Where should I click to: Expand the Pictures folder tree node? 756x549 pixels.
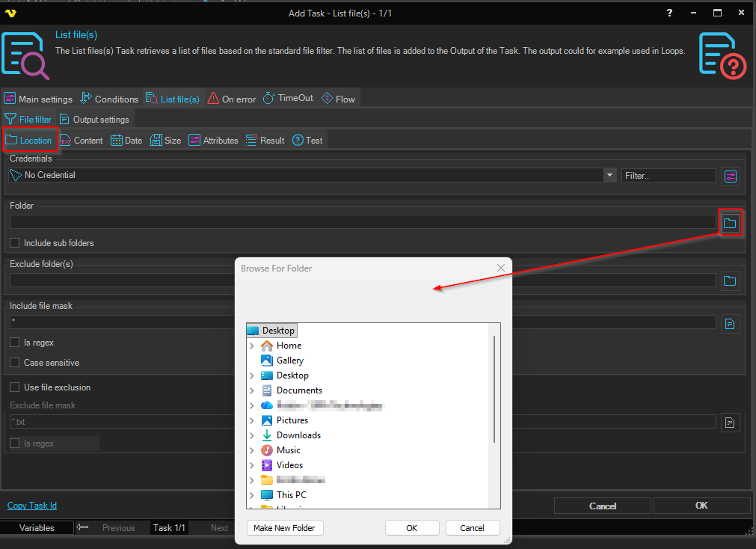coord(252,420)
